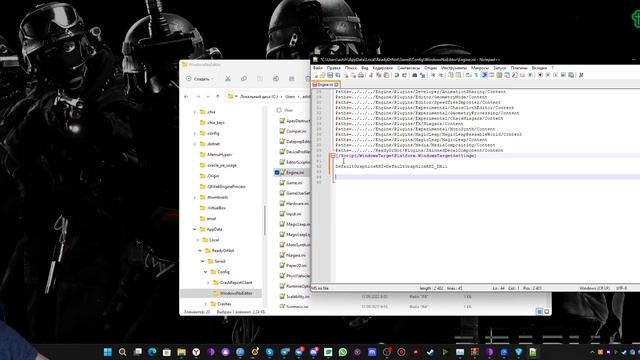640x360 pixels.
Task: Select Game.ini in the file list
Action: (294, 183)
